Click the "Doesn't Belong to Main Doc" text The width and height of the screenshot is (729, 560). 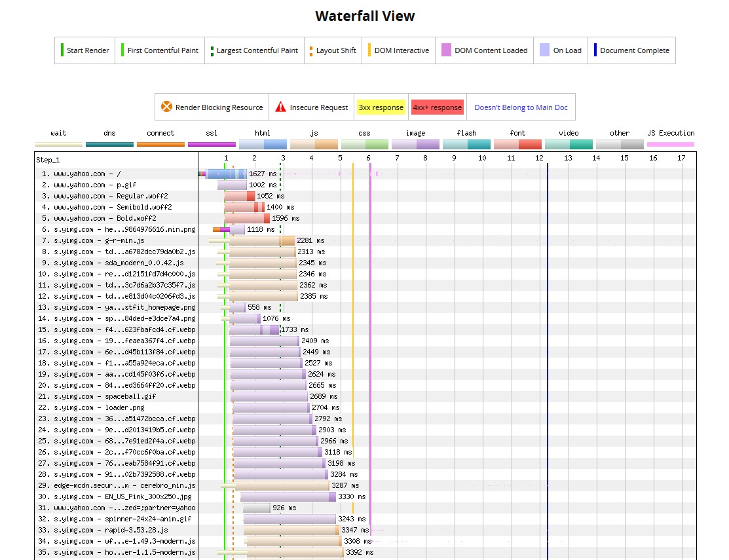521,107
